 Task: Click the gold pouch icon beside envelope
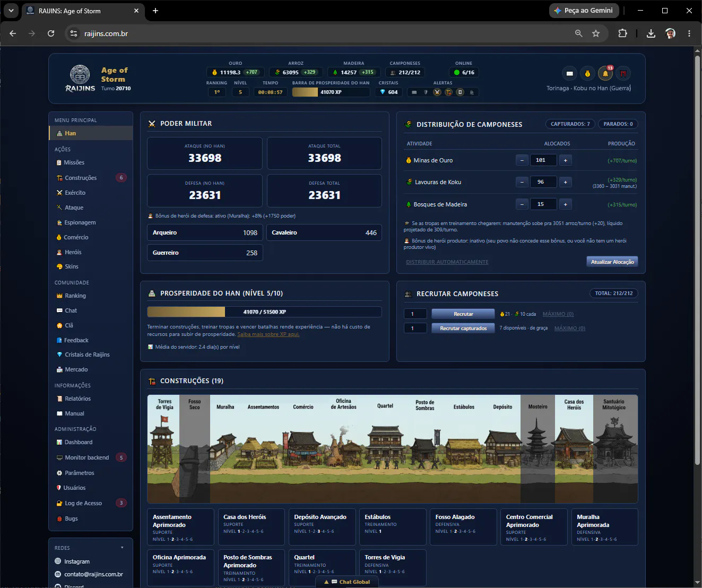(587, 74)
